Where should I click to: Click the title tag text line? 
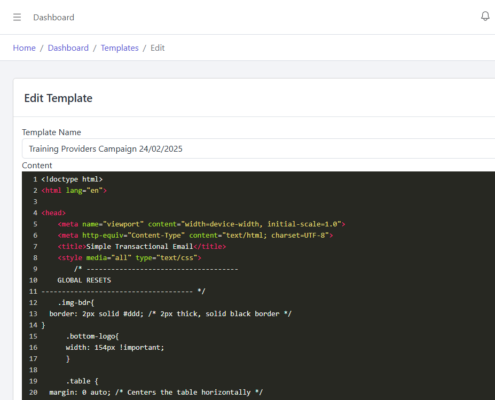[x=142, y=247]
